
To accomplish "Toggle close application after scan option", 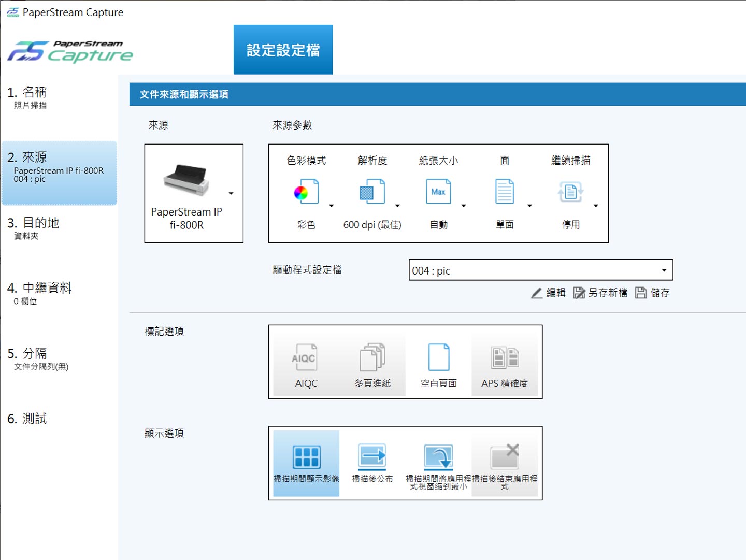I will [x=505, y=464].
